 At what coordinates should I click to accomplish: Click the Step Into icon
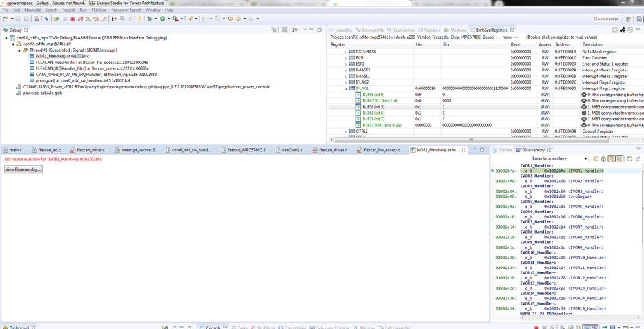(x=88, y=19)
